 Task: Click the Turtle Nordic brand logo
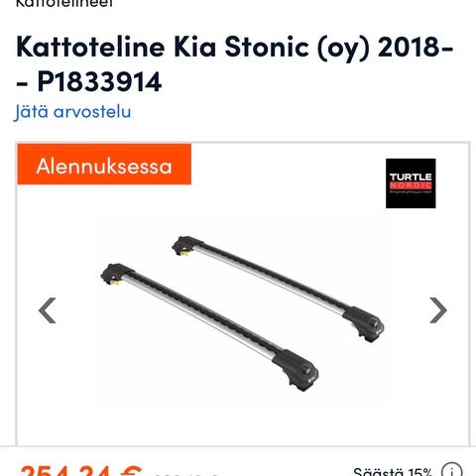411,183
